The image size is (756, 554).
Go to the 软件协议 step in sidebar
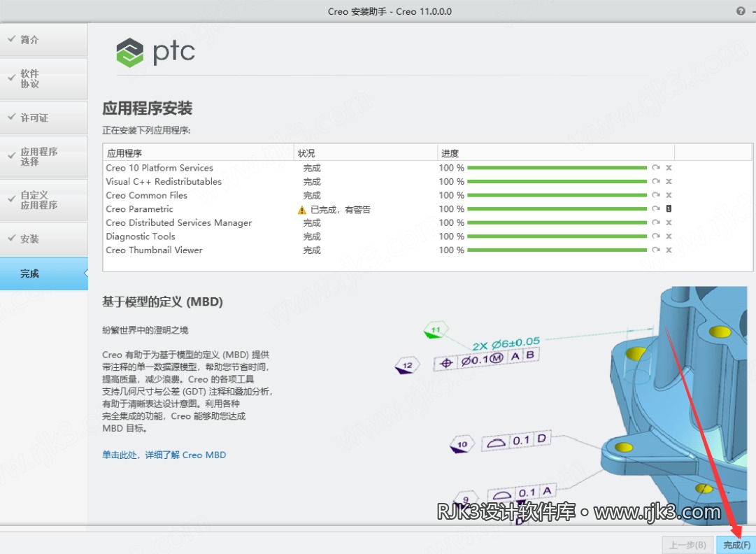pos(44,78)
